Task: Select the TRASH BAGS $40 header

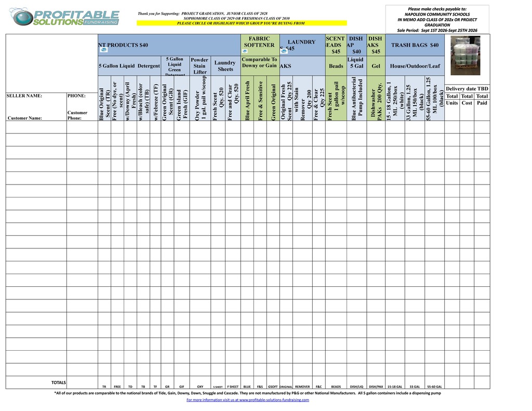Action: 415,45
